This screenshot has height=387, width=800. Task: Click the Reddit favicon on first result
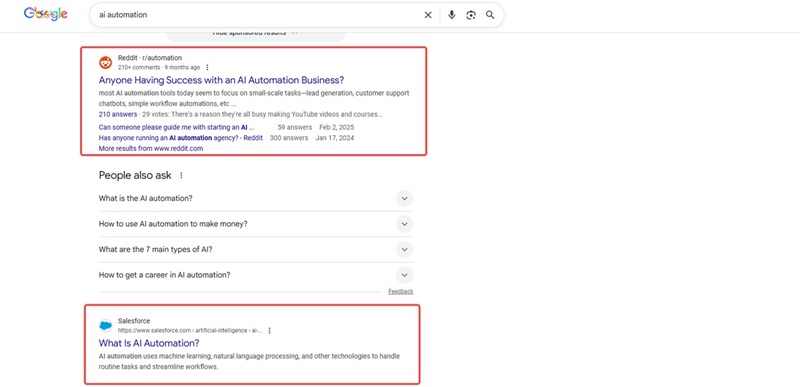click(x=106, y=63)
